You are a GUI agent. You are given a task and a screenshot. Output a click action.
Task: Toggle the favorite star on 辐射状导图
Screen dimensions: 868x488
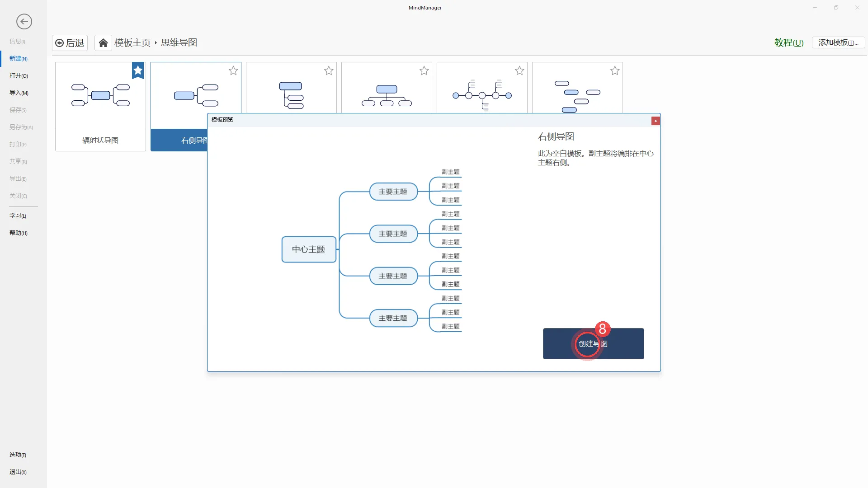[x=138, y=70]
